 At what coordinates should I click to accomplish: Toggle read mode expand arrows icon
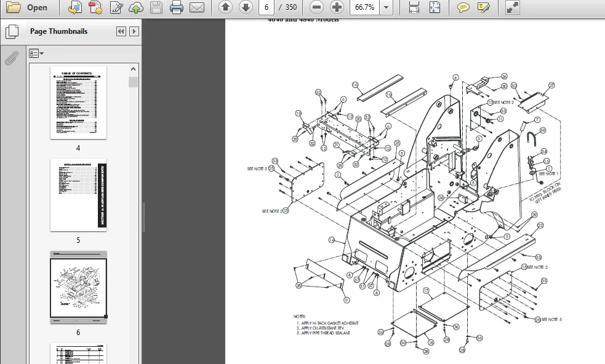coord(513,7)
